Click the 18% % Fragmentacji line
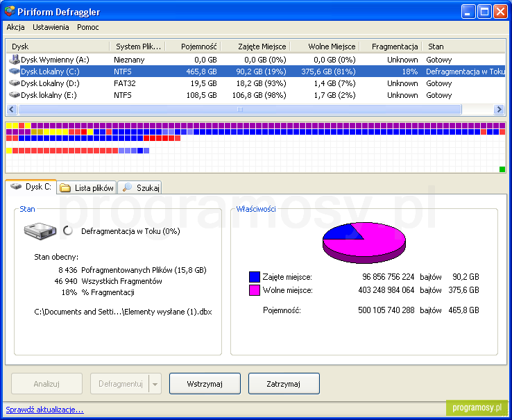 98,292
